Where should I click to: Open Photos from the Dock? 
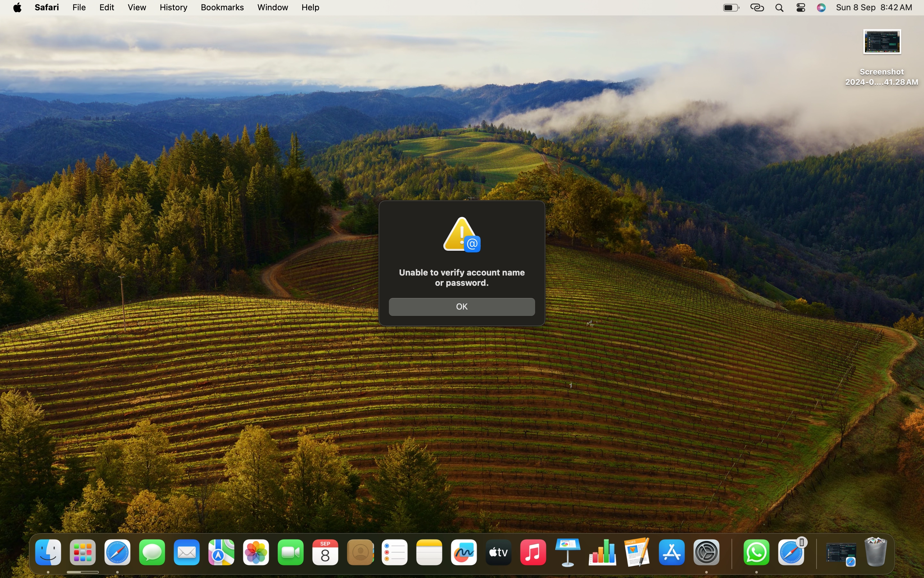click(x=256, y=552)
